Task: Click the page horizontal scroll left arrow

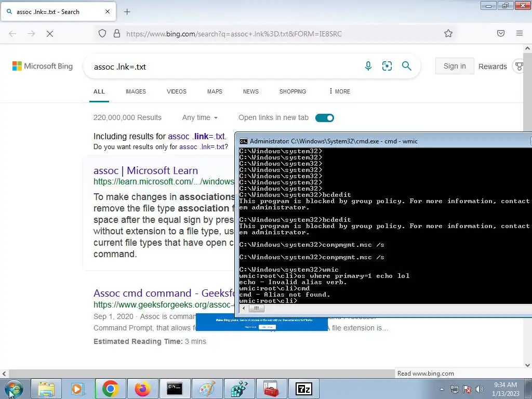Action: 4,374
